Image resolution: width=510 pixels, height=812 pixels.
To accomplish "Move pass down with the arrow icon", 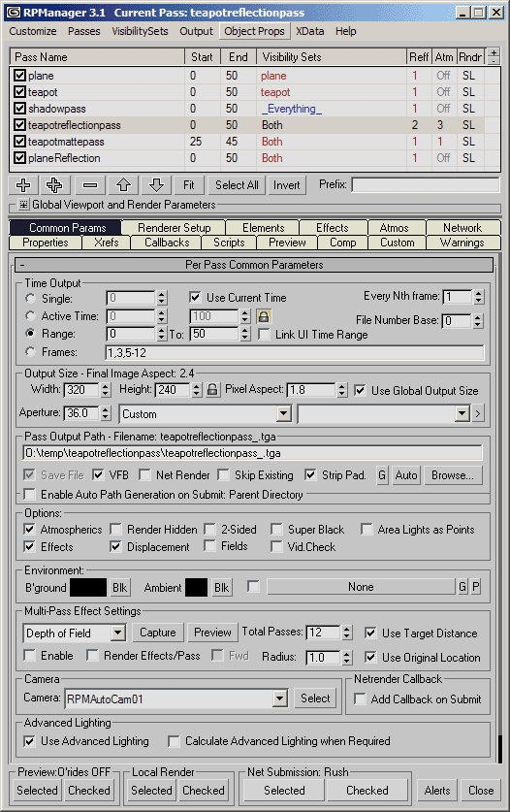I will [x=156, y=185].
